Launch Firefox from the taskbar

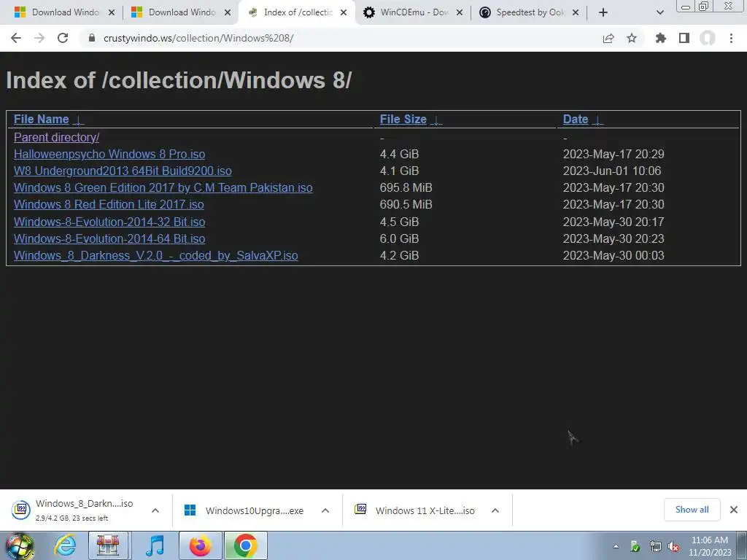point(201,545)
